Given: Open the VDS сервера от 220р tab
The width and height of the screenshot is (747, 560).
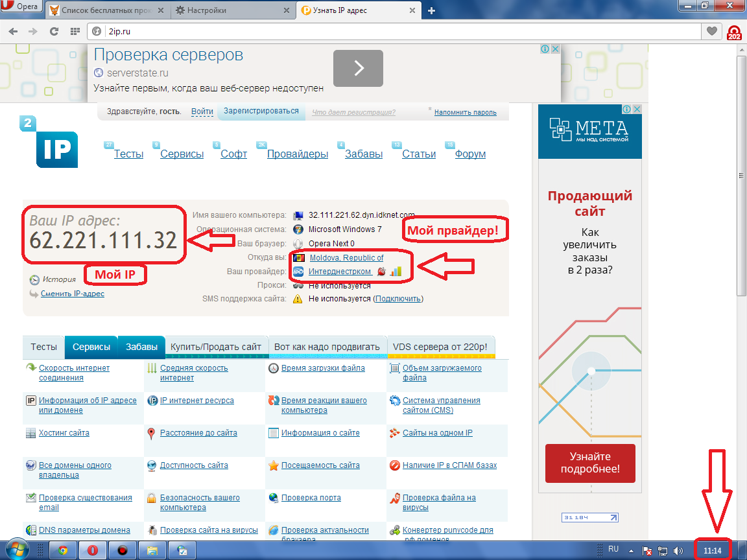Looking at the screenshot, I should click(441, 347).
